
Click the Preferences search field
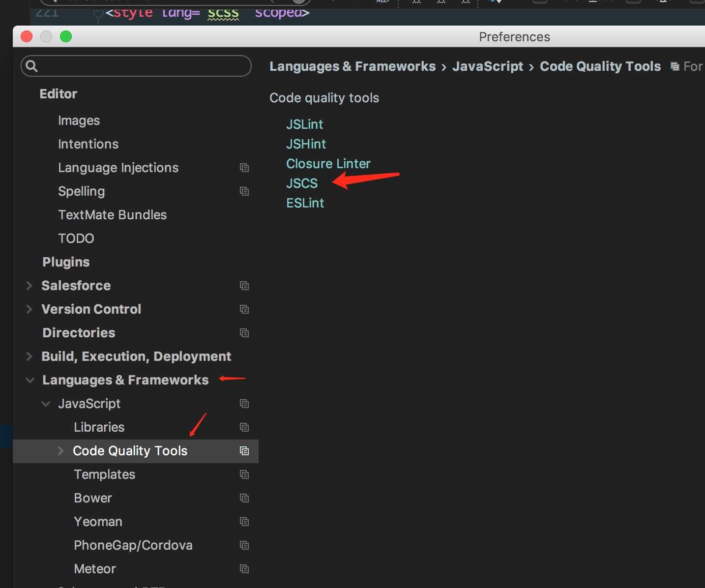[136, 66]
